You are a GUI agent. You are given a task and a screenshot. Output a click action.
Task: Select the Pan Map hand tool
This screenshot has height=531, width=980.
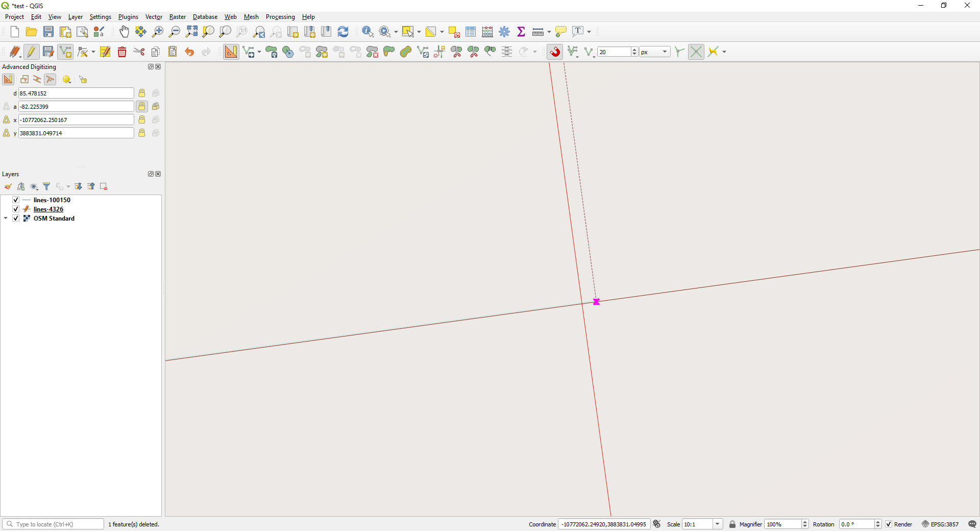(x=124, y=32)
